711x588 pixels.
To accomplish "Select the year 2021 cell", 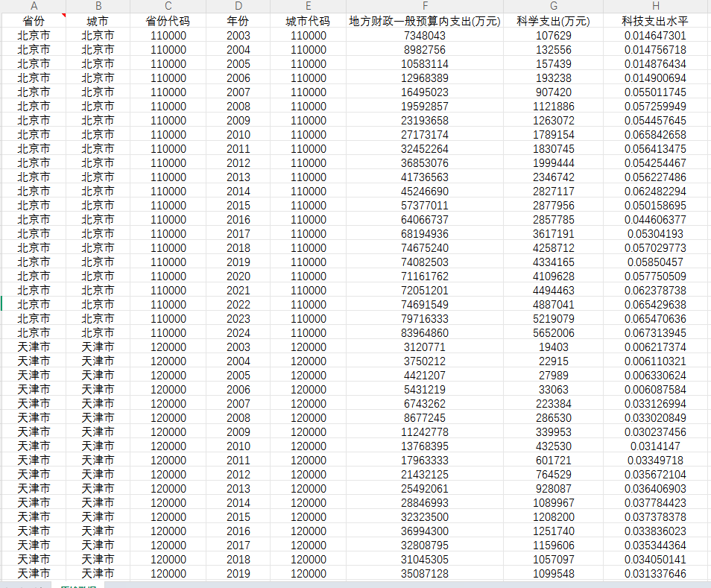I will [238, 290].
